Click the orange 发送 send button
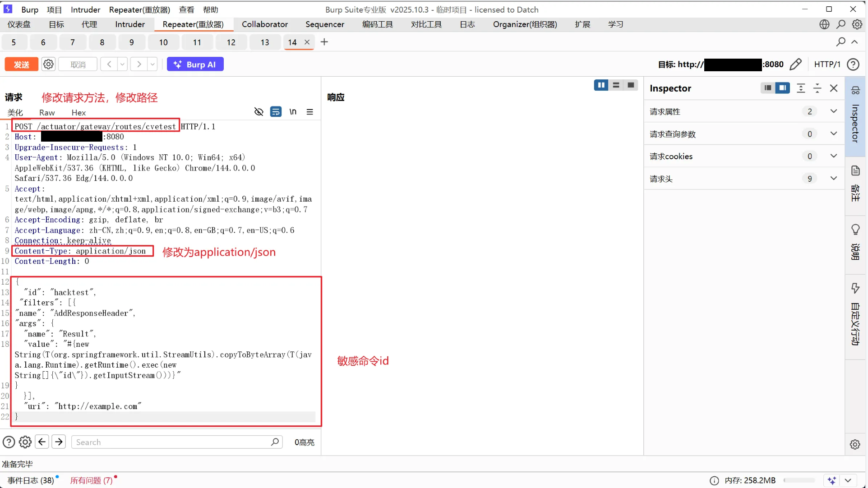Image resolution: width=868 pixels, height=488 pixels. click(21, 64)
